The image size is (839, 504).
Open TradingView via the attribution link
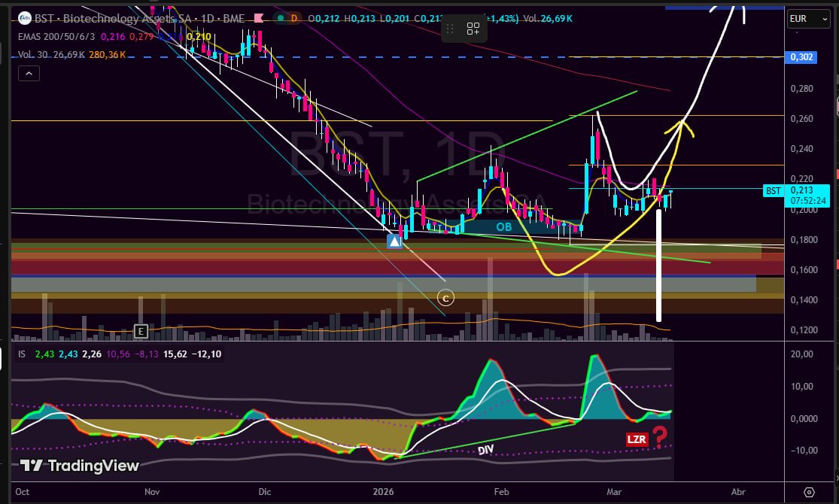pyautogui.click(x=78, y=466)
